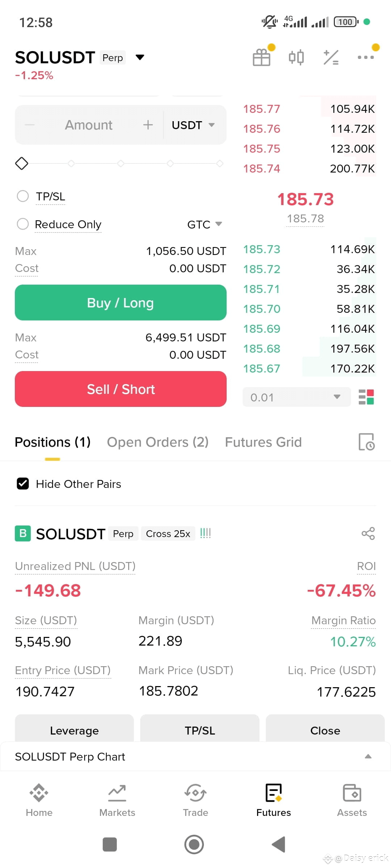Open the gift rewards icon
Image resolution: width=391 pixels, height=868 pixels.
[x=261, y=58]
